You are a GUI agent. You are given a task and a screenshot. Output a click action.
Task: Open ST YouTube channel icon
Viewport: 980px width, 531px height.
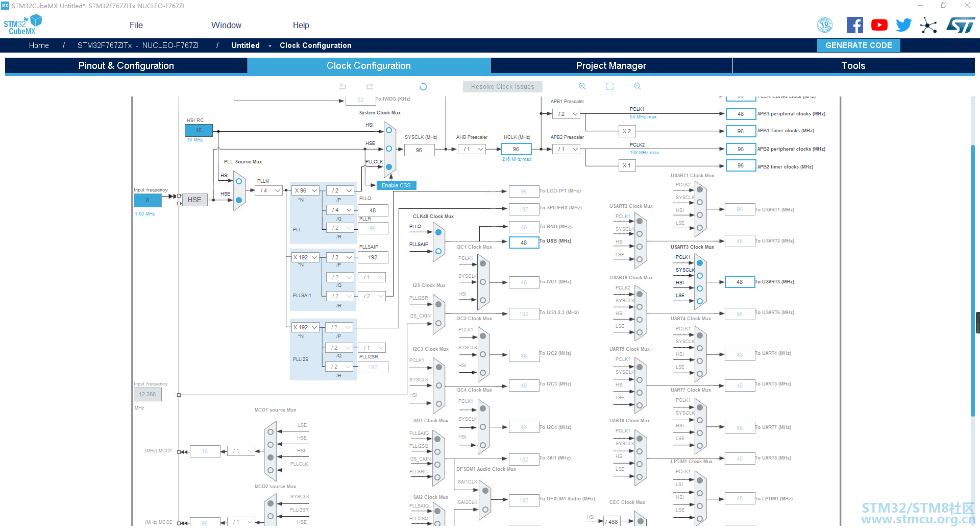879,25
